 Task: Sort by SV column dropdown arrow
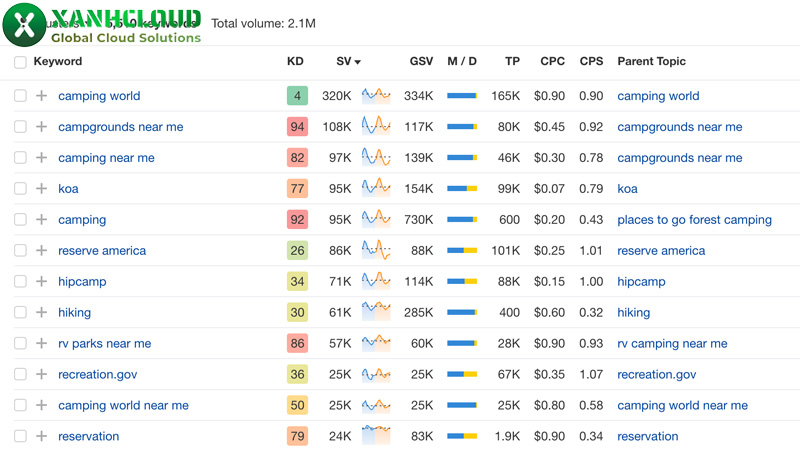(x=358, y=62)
